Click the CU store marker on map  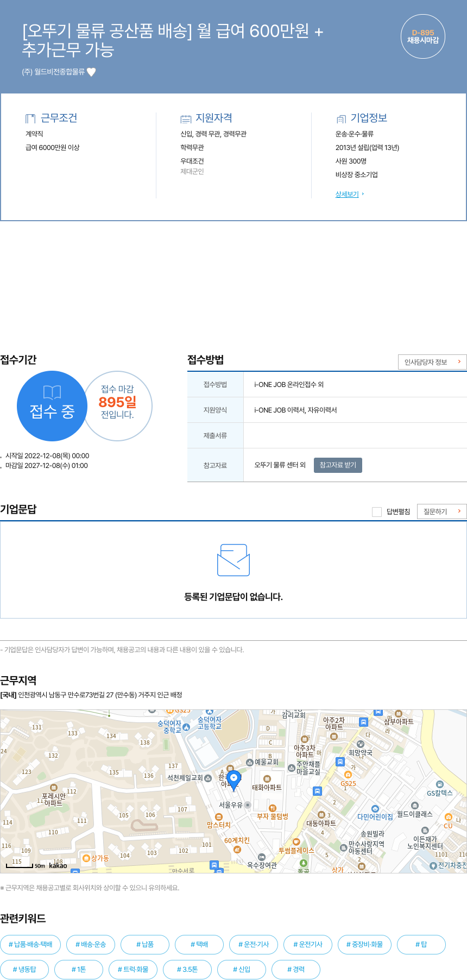tap(448, 817)
